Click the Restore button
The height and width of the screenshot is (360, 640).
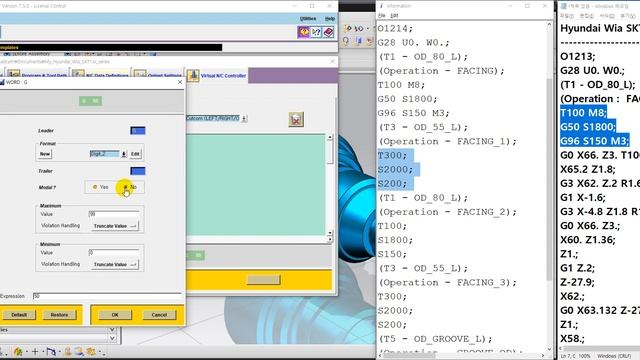tap(59, 315)
